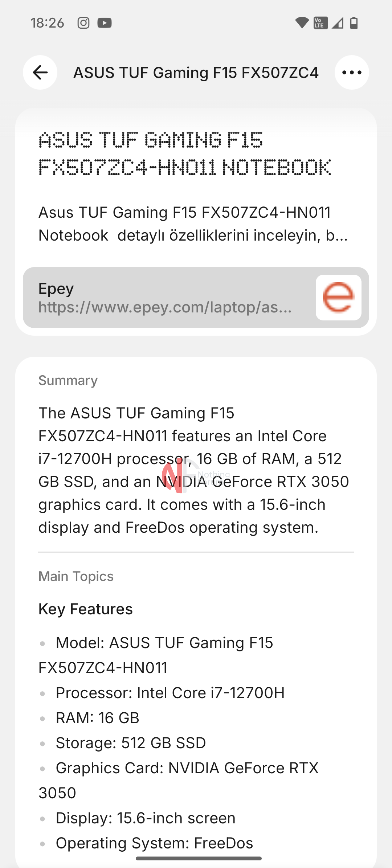Tap the VoLTE status icon
392x868 pixels.
tap(320, 23)
